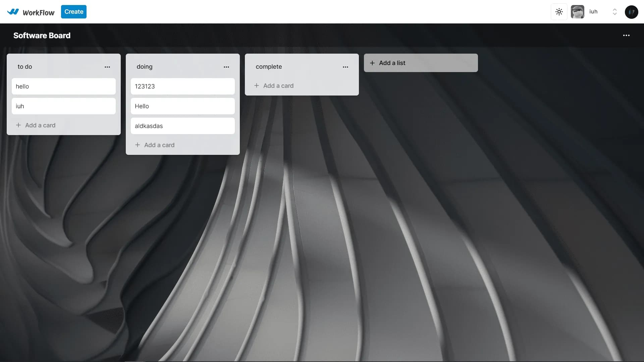Open the iuh card in to do
This screenshot has width=644, height=362.
[63, 106]
